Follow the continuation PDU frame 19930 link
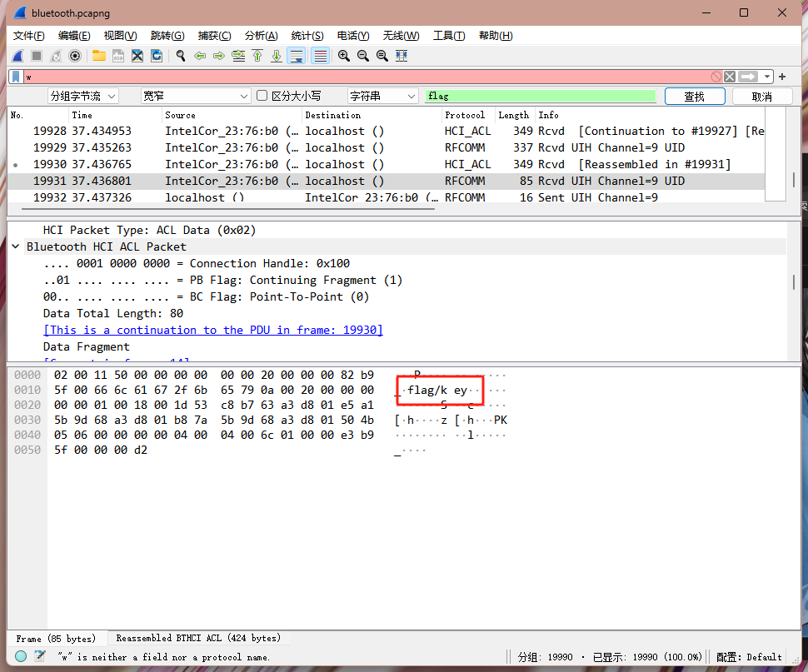Image resolution: width=808 pixels, height=672 pixels. tap(212, 330)
